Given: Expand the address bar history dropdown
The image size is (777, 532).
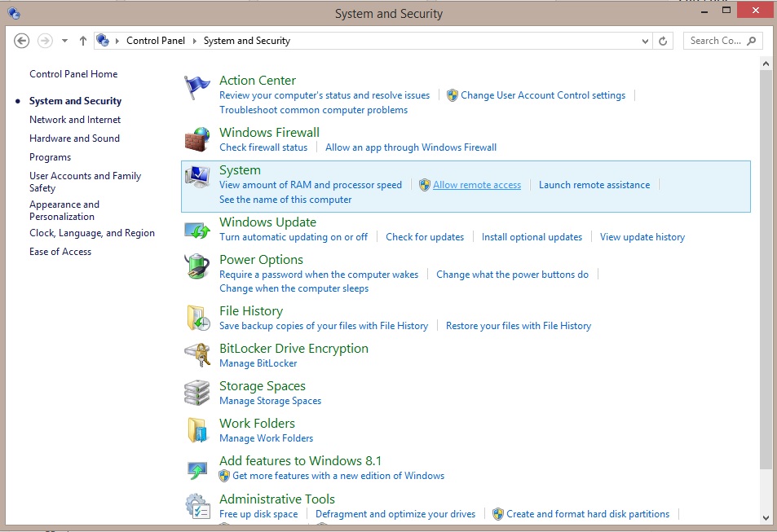Looking at the screenshot, I should point(645,41).
